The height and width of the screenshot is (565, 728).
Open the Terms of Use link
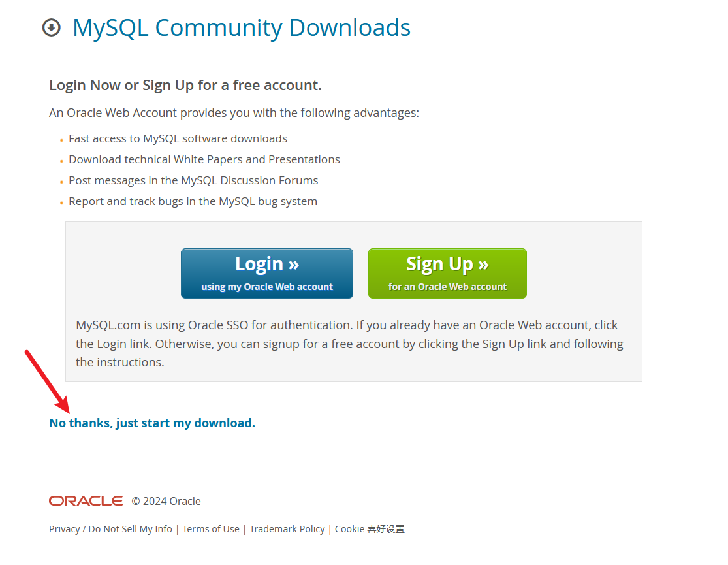(x=211, y=529)
